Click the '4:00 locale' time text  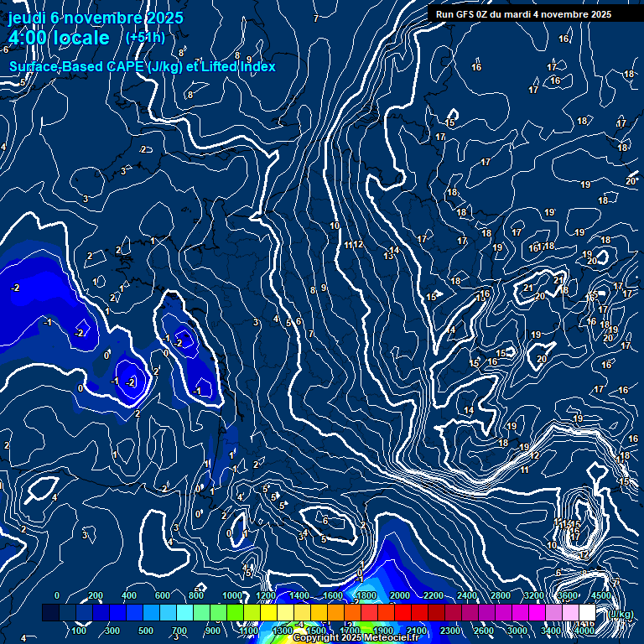click(x=59, y=38)
